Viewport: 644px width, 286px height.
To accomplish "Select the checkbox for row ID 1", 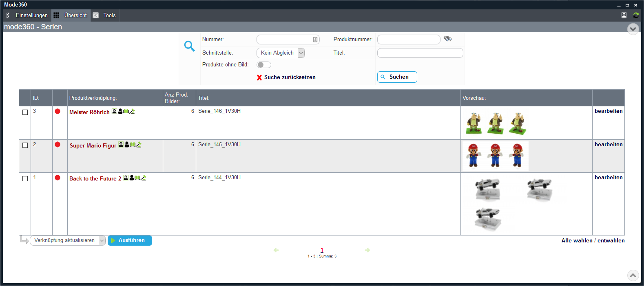I will coord(25,179).
